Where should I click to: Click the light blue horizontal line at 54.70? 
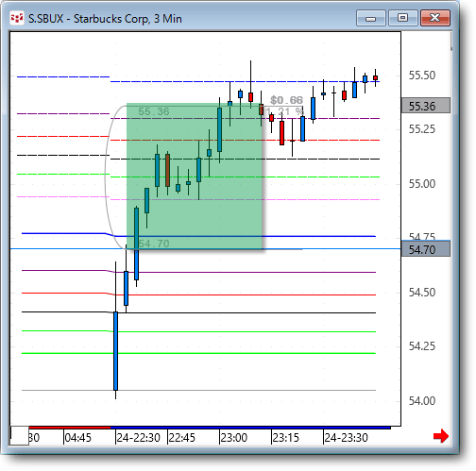[x=205, y=249]
